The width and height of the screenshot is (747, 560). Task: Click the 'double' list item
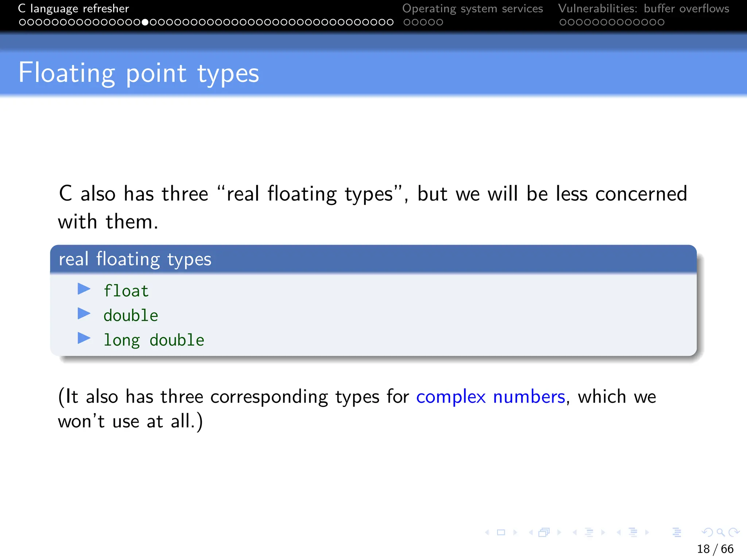click(x=131, y=315)
